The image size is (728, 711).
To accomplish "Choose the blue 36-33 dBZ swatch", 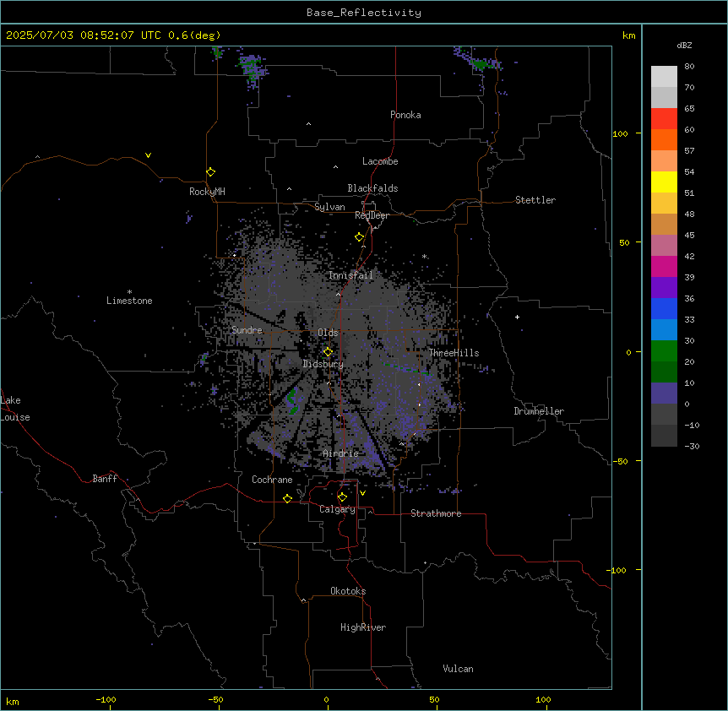I will pyautogui.click(x=664, y=308).
